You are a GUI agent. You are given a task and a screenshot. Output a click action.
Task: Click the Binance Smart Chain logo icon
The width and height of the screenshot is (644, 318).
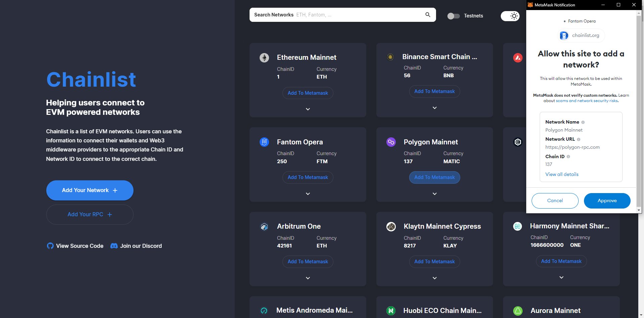[x=390, y=57]
